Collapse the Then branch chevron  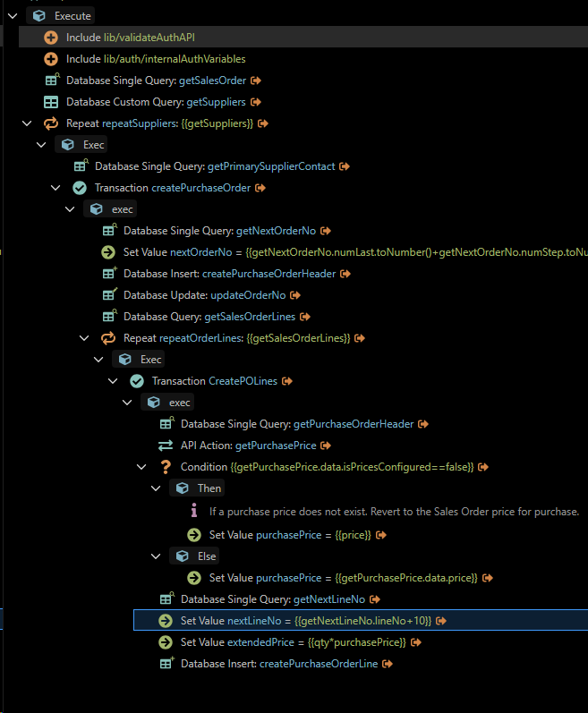157,488
